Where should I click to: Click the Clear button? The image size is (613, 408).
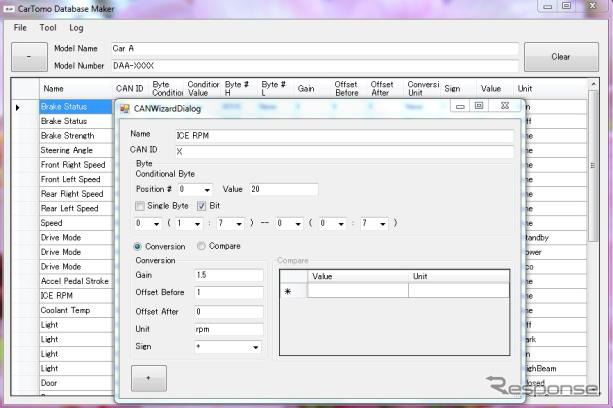561,57
